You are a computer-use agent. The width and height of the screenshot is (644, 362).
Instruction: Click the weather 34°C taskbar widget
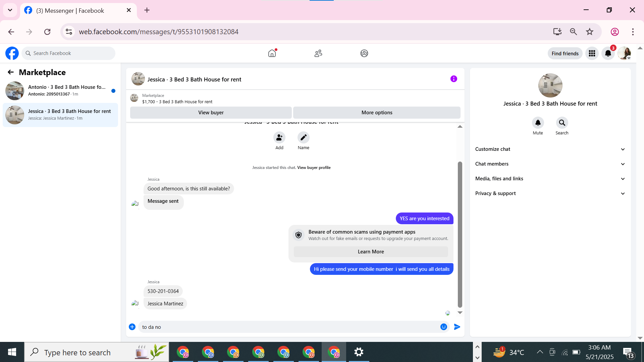pos(508,352)
